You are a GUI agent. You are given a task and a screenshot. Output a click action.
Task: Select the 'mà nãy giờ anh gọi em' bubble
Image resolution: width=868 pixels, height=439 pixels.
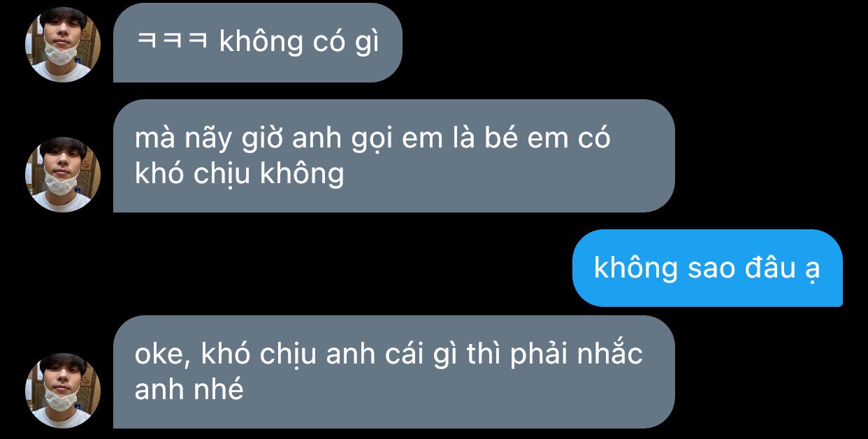pyautogui.click(x=393, y=156)
